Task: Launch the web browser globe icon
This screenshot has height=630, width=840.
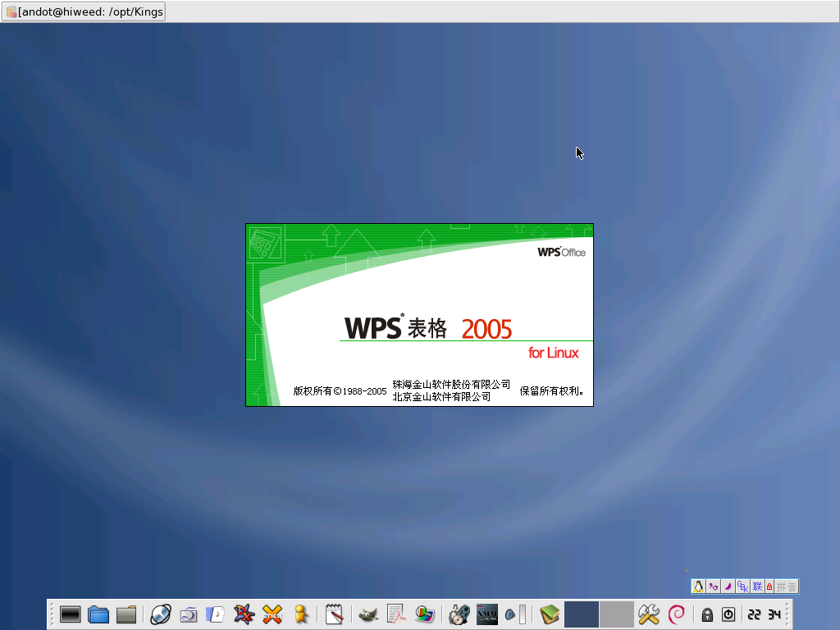Action: coord(160,614)
